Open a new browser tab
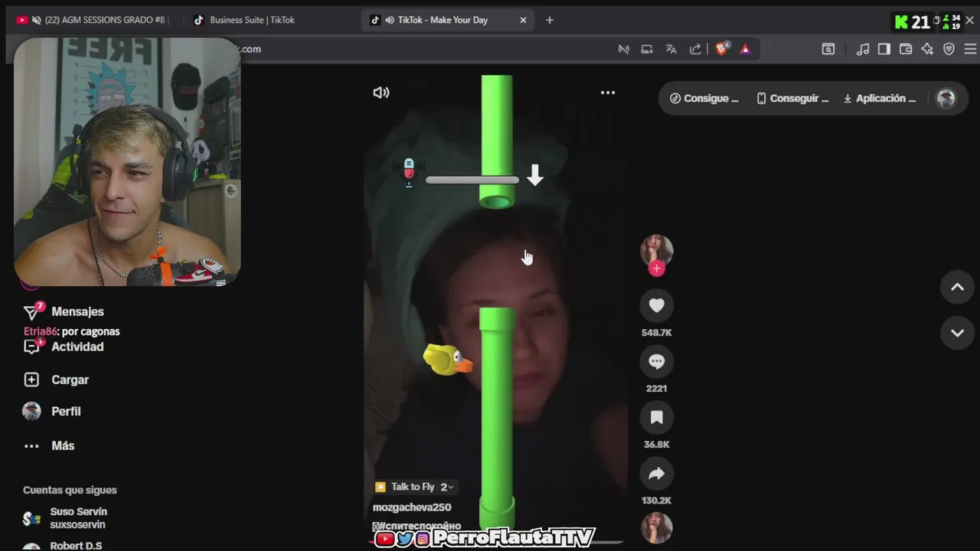Image resolution: width=980 pixels, height=551 pixels. tap(549, 20)
